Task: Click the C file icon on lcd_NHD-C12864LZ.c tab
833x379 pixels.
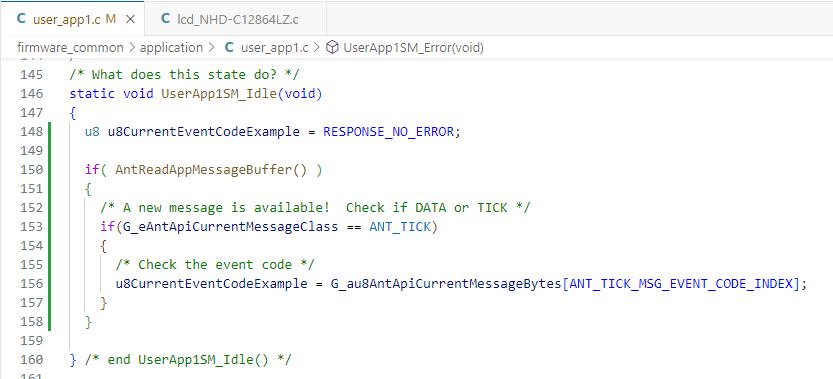Action: tap(165, 19)
